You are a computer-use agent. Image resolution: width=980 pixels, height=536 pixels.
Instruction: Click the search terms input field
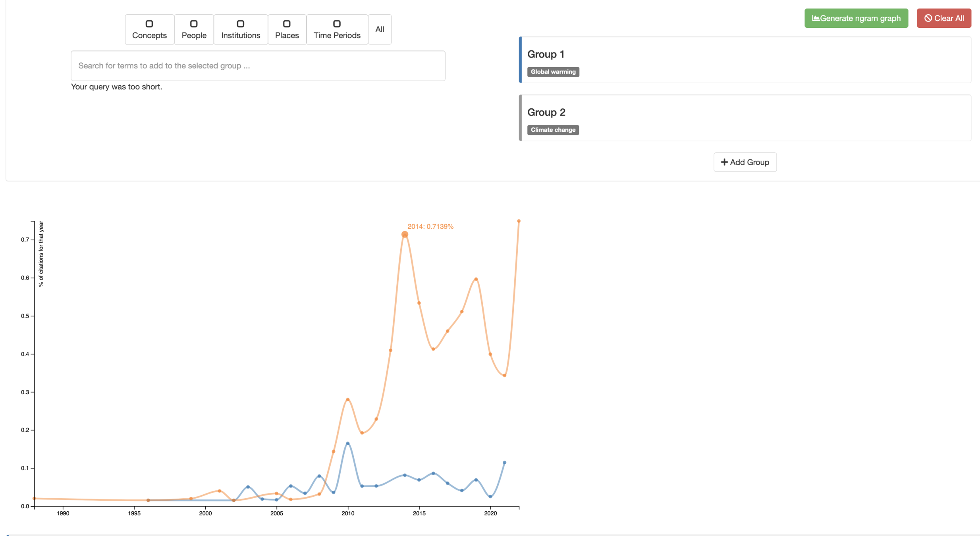click(258, 66)
